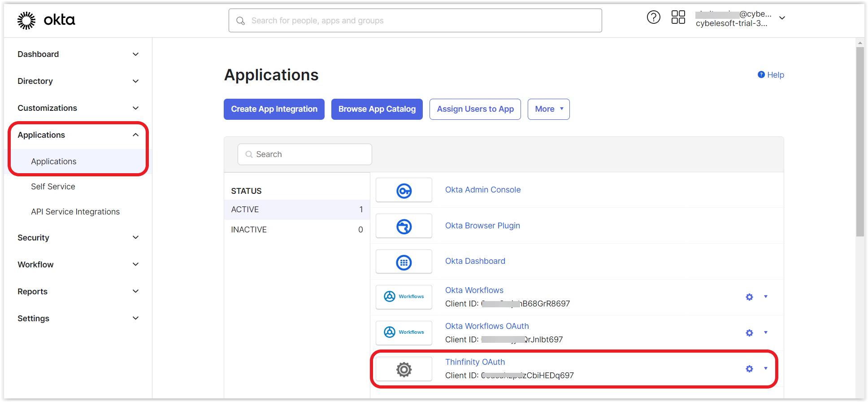Open dropdown arrow for Thinfinity OAuth row

pos(766,368)
